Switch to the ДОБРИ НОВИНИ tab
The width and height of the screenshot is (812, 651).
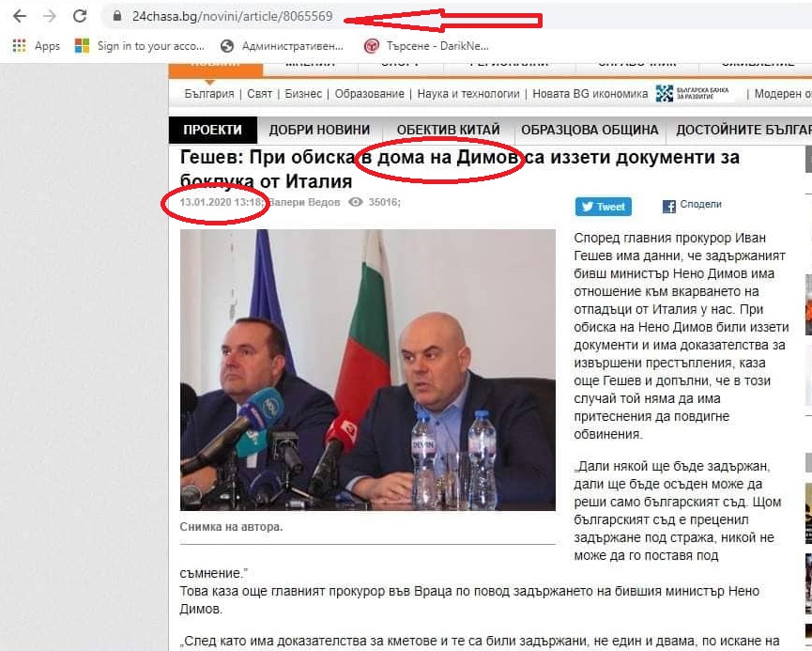[319, 130]
